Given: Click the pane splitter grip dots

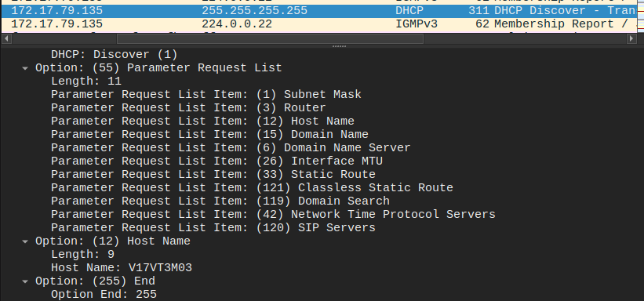Looking at the screenshot, I should tap(339, 46).
